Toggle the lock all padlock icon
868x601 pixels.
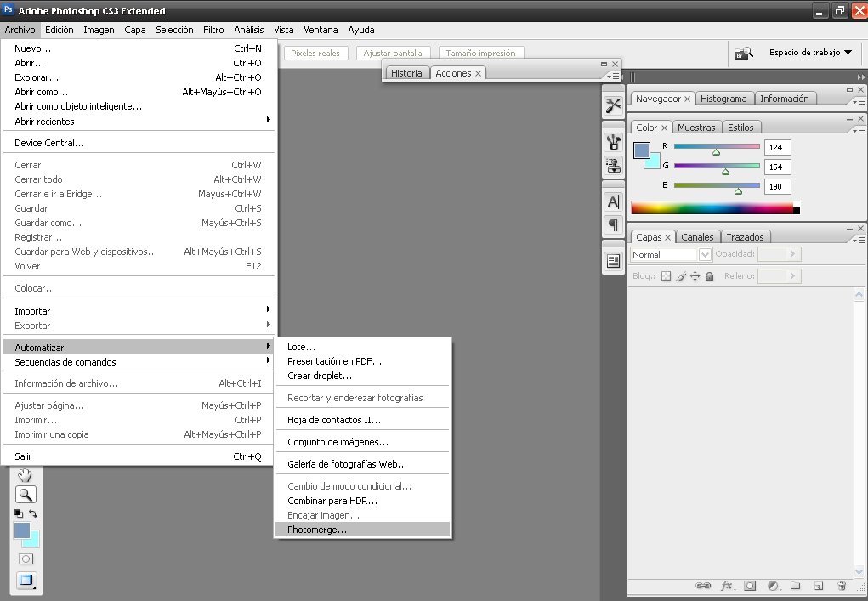709,276
